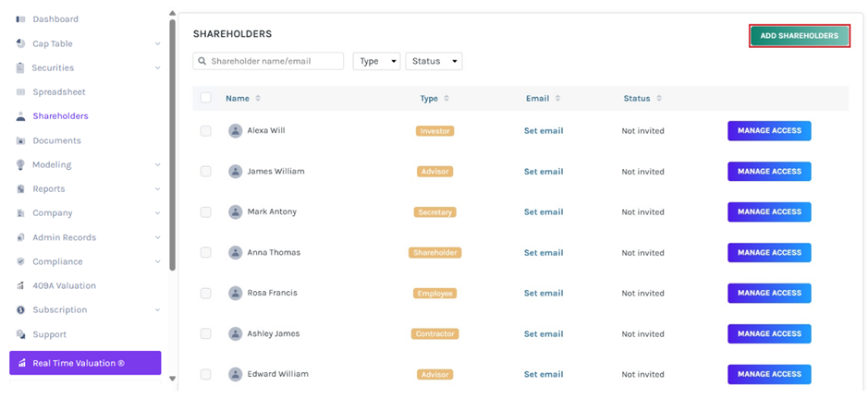Select the Rosa Francis row checkbox
The width and height of the screenshot is (868, 398).
click(x=205, y=294)
